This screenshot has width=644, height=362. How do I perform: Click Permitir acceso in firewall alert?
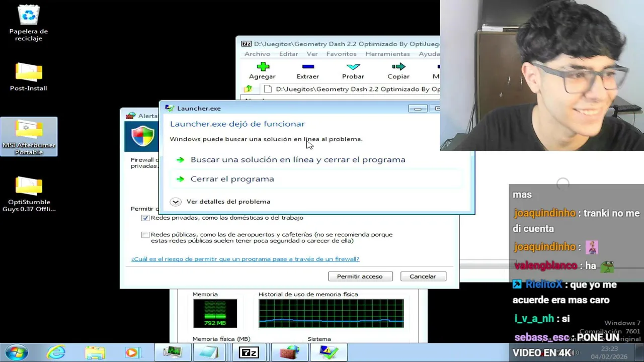[360, 276]
